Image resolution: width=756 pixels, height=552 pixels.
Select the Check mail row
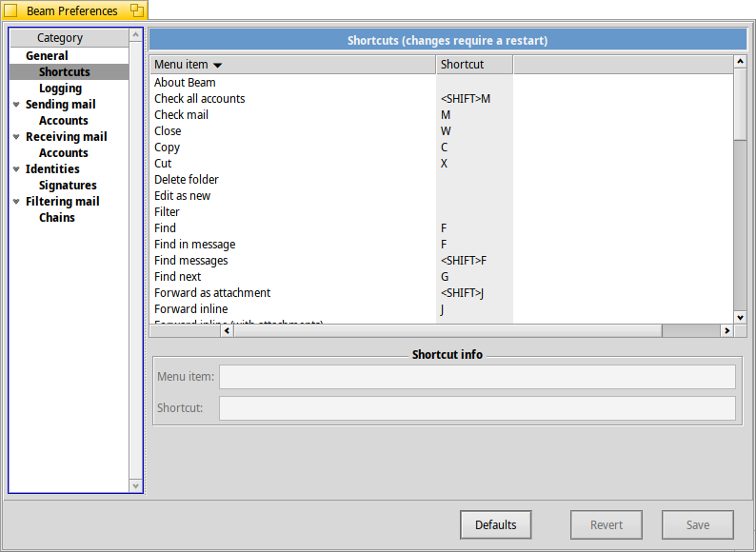pyautogui.click(x=442, y=115)
